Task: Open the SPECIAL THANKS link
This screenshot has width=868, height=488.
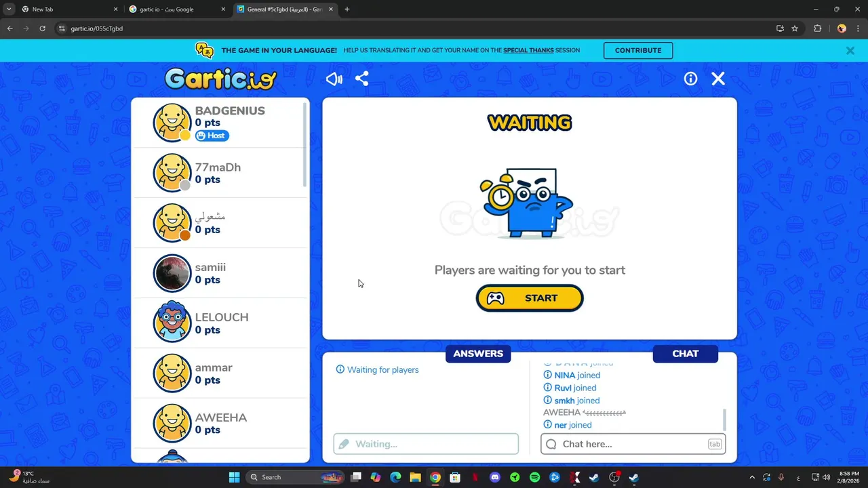Action: pos(528,50)
